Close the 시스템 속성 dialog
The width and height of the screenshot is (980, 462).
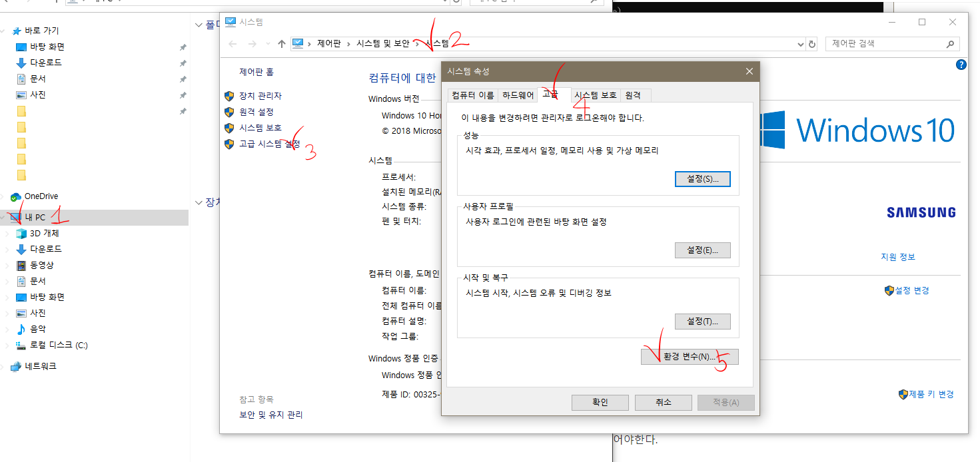pyautogui.click(x=749, y=71)
